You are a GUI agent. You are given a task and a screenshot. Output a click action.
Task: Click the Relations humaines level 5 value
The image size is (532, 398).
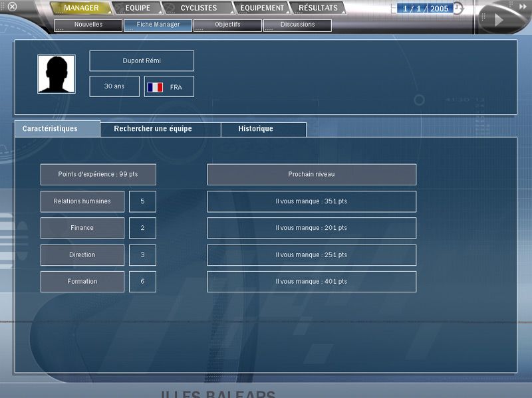click(142, 201)
